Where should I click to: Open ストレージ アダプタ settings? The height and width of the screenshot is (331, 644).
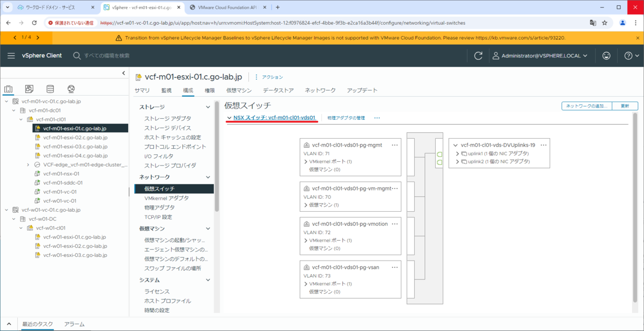[168, 118]
